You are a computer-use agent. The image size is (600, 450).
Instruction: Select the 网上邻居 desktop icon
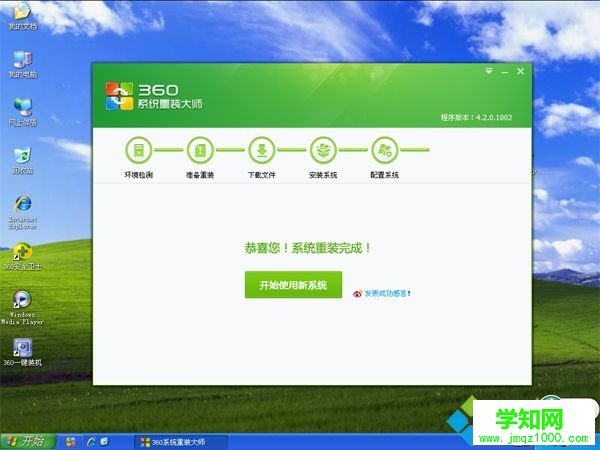click(x=22, y=112)
